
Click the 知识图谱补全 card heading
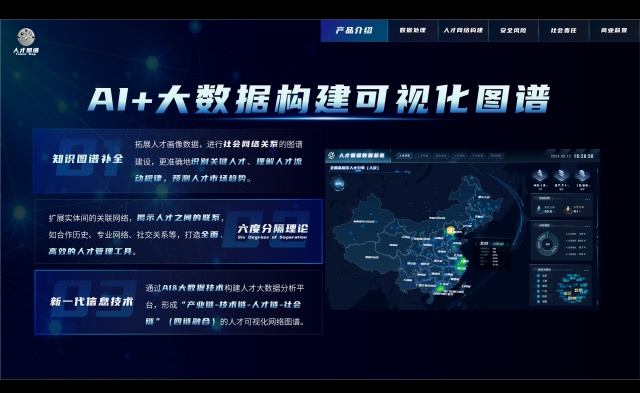87,158
